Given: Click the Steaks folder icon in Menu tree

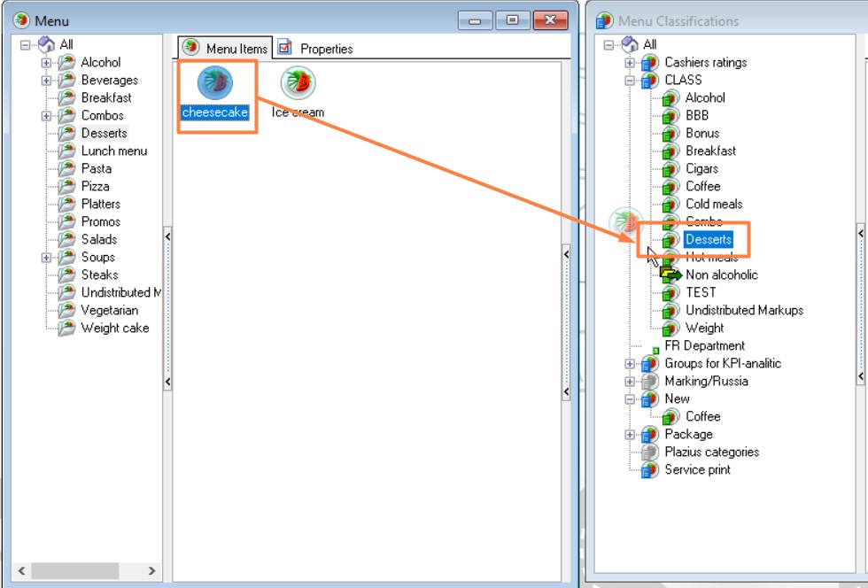Looking at the screenshot, I should (x=67, y=275).
